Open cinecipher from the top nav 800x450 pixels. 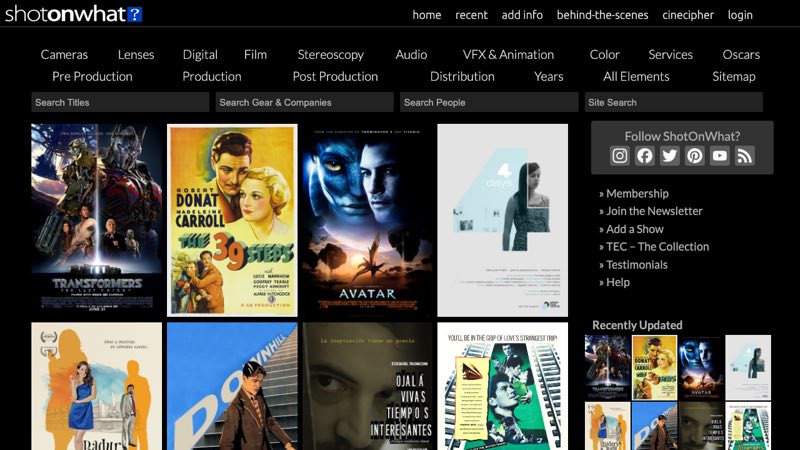pyautogui.click(x=688, y=15)
